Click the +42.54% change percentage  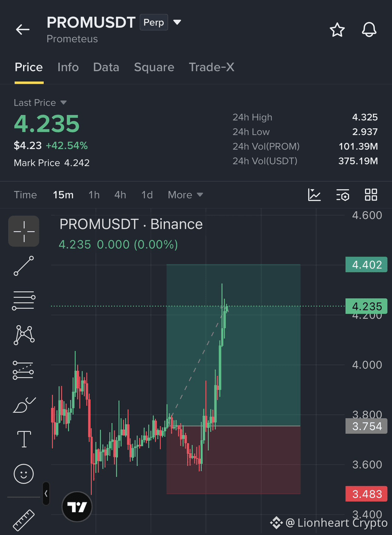(x=67, y=146)
